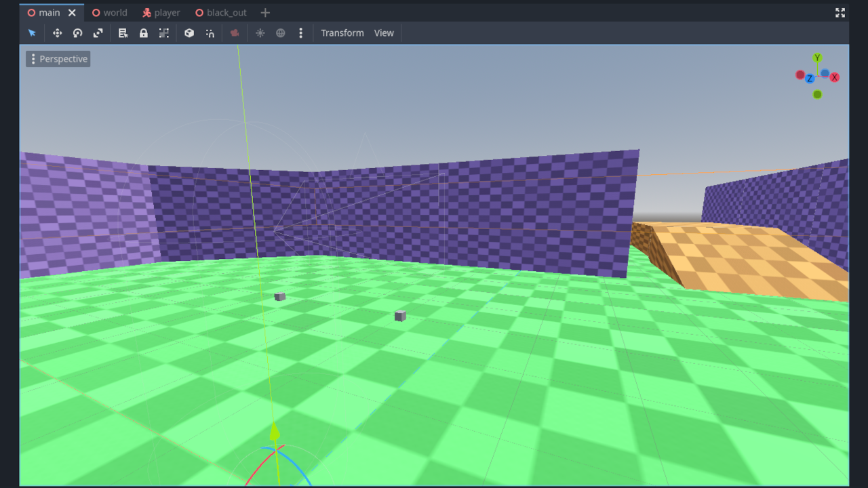Switch to Scale mode tool

(98, 33)
